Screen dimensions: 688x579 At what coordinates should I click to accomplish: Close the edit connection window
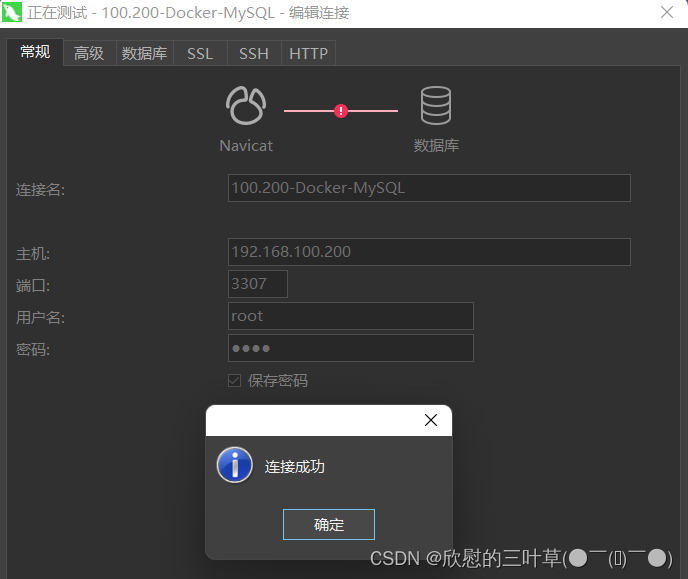click(x=667, y=12)
